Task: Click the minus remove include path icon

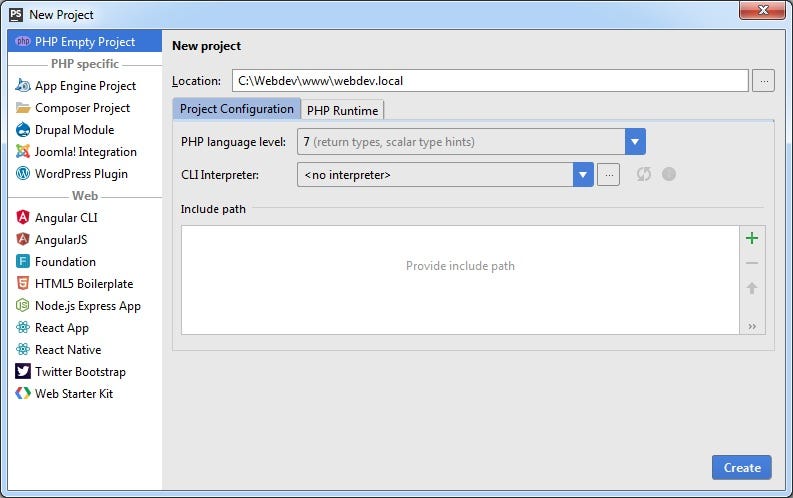Action: 752,263
